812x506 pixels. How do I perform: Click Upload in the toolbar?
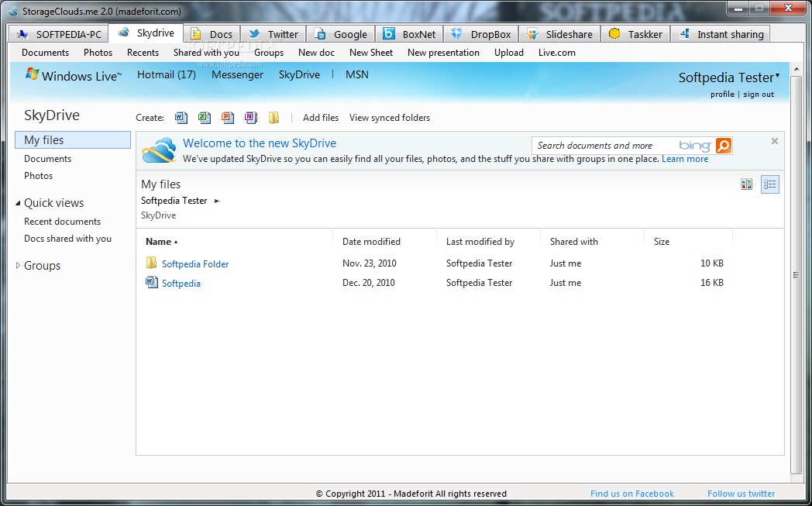508,53
